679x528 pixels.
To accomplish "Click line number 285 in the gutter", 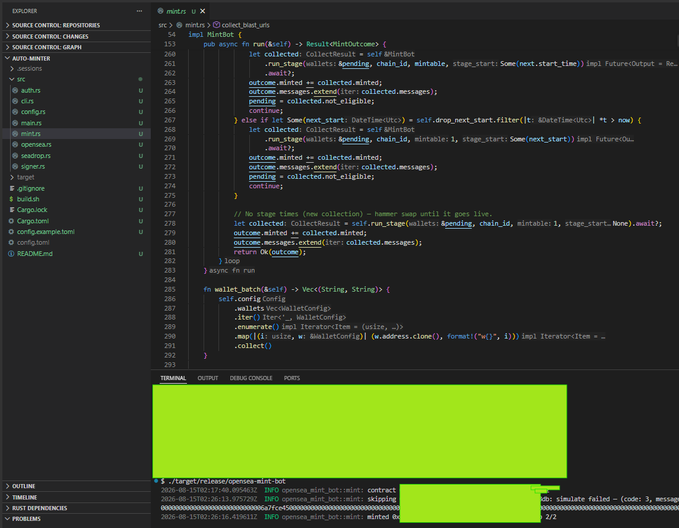I will click(170, 289).
